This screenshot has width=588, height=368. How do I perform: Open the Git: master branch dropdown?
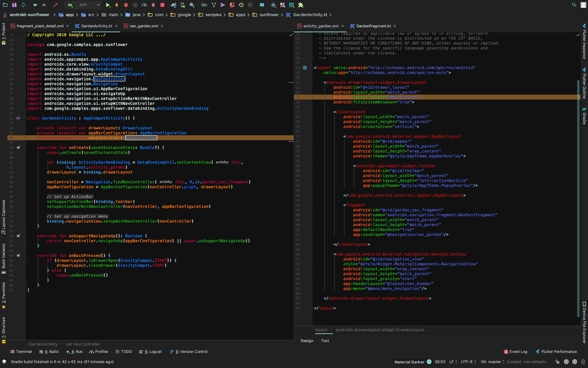(492, 362)
